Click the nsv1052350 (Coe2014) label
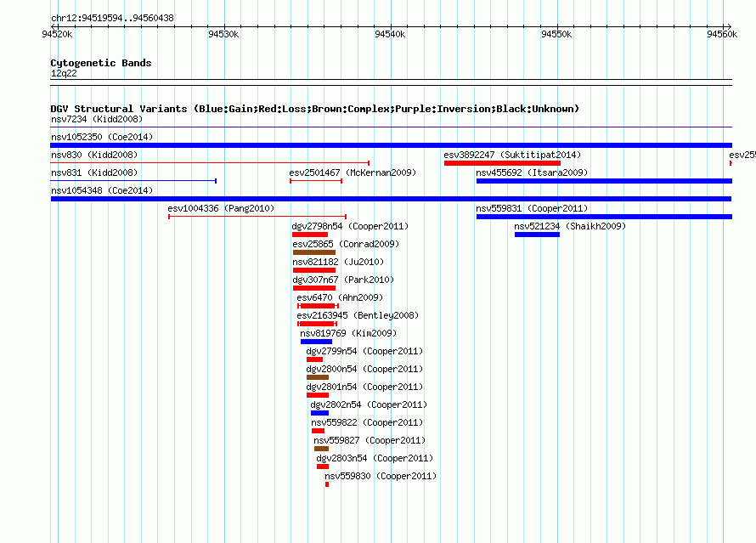The image size is (756, 543). [102, 137]
